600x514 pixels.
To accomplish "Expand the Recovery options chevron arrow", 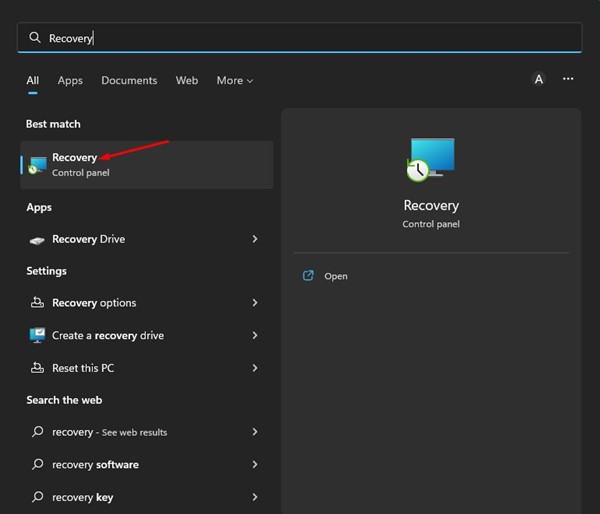I will pyautogui.click(x=255, y=303).
